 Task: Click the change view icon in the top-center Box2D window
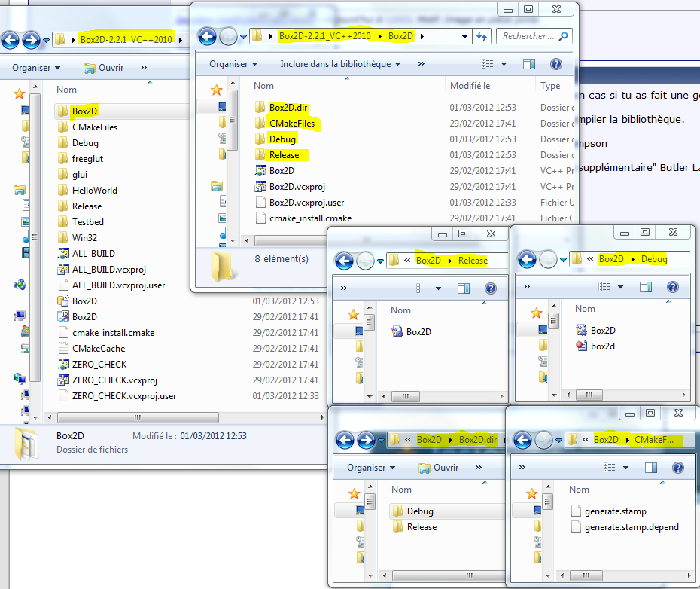(x=488, y=64)
